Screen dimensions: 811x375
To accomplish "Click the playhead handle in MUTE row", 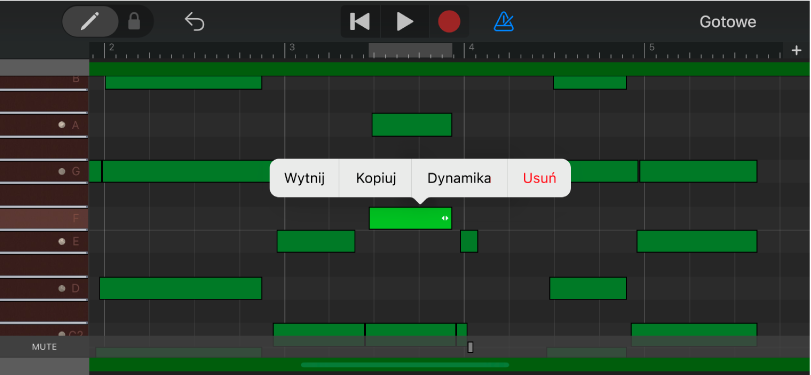I will 470,347.
